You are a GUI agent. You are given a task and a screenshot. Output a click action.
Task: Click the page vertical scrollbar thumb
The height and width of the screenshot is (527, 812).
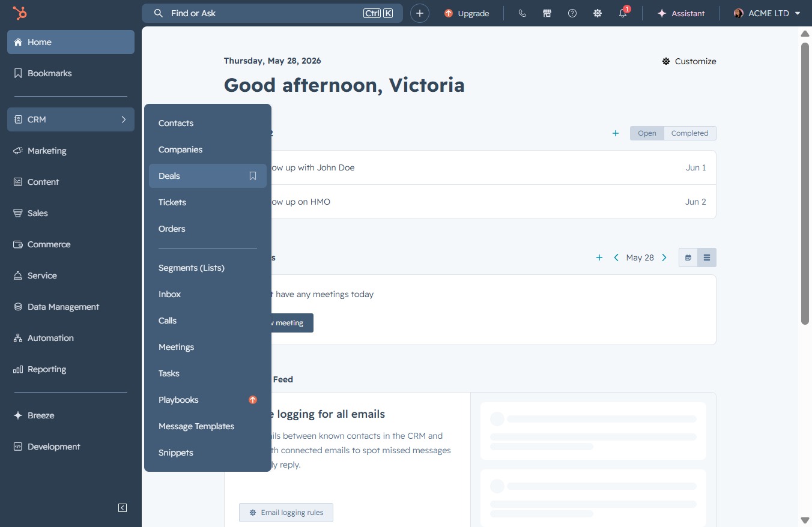coord(805,184)
